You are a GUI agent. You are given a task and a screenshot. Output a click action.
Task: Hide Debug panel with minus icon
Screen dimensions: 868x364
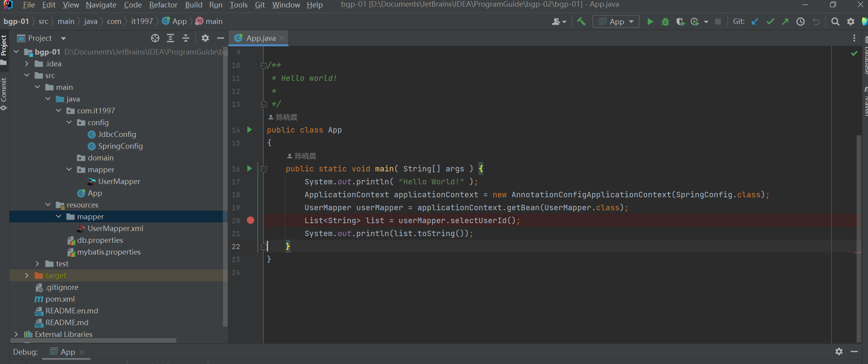click(855, 351)
